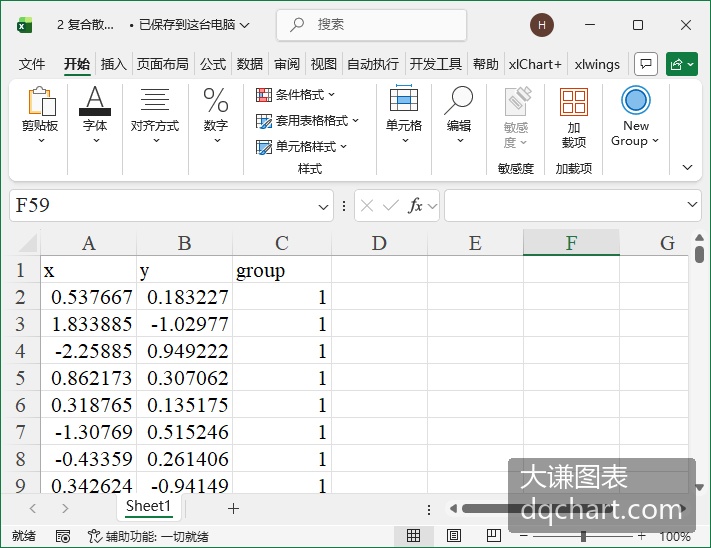Screen dimensions: 711x548
Task: Click the accessibility status 辅助功能 button
Action: click(x=148, y=537)
